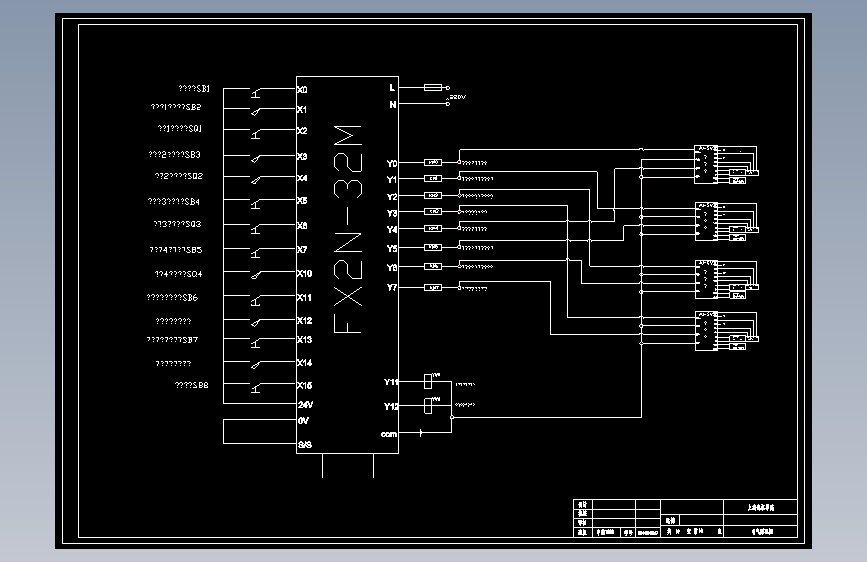The image size is (867, 562).
Task: Select the Y7 output terminal label
Action: (x=391, y=287)
